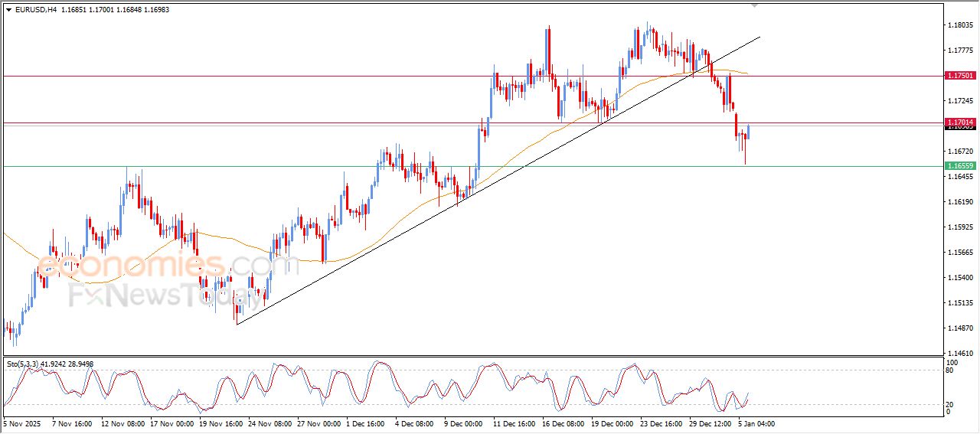The width and height of the screenshot is (980, 434).
Task: Click the 5 Jan 04:00 time label
Action: tap(757, 423)
